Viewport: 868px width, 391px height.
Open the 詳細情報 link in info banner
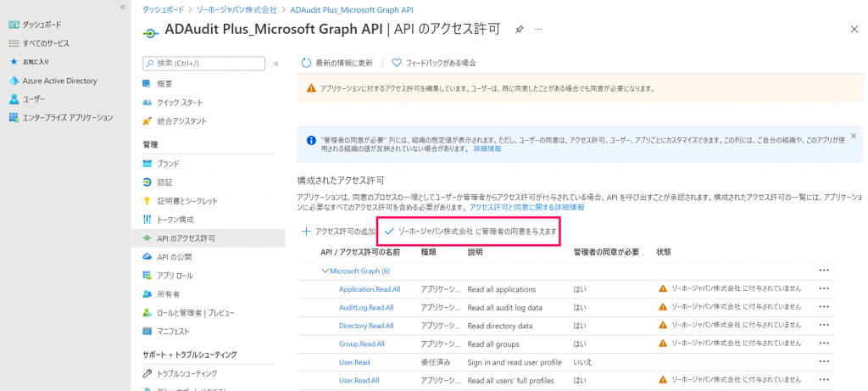pyautogui.click(x=487, y=148)
